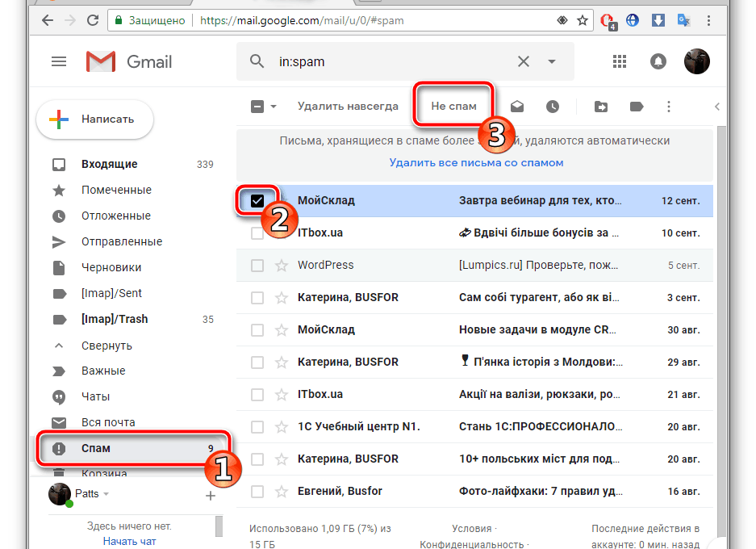The width and height of the screenshot is (756, 549).
Task: Click the mark as read envelope icon
Action: pos(517,106)
